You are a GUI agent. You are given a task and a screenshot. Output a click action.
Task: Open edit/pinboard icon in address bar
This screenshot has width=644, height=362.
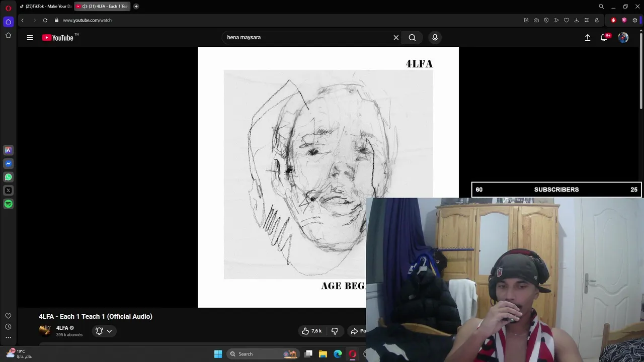[526, 20]
